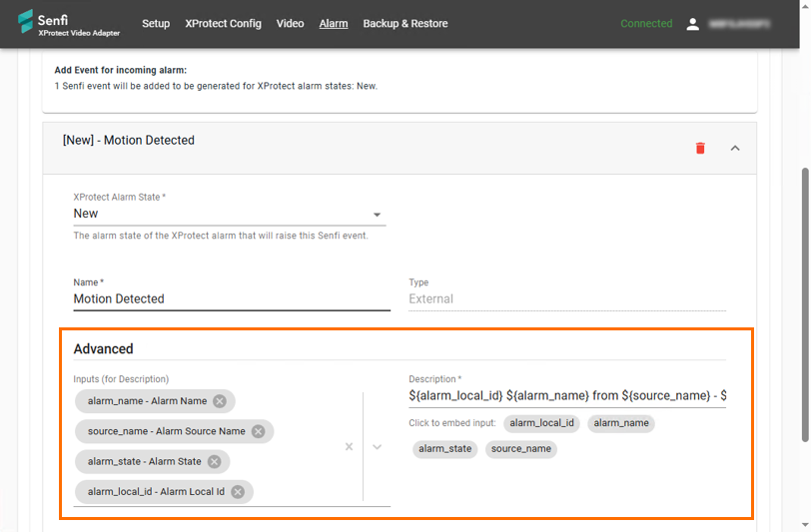Remove the alarm_name - Alarm Name chip

(220, 401)
